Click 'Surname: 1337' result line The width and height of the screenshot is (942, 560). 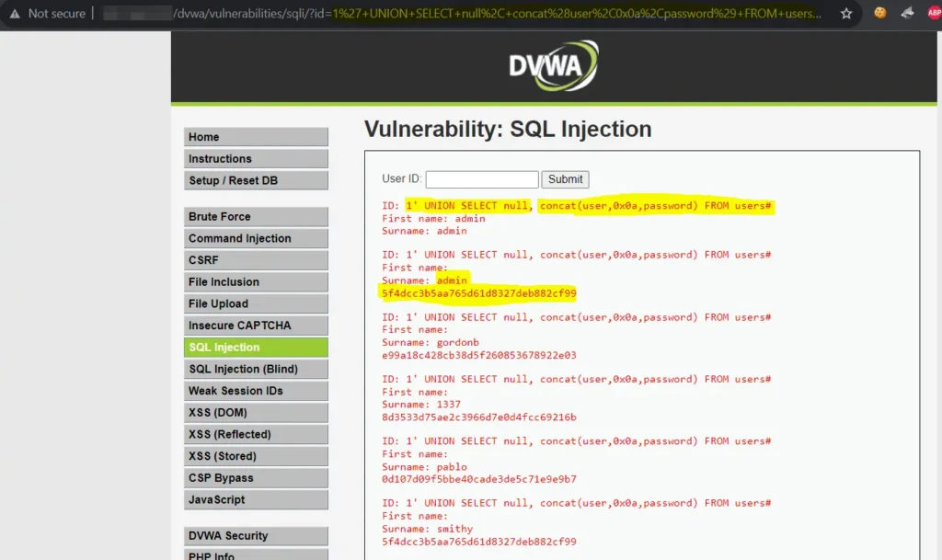421,405
